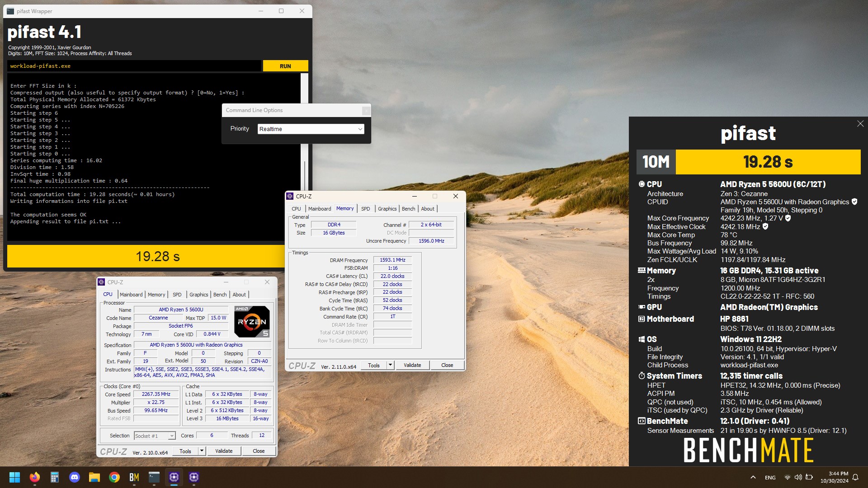Click Validate in CPU-Z 2.10.0 window
This screenshot has height=488, width=868.
pyautogui.click(x=224, y=451)
